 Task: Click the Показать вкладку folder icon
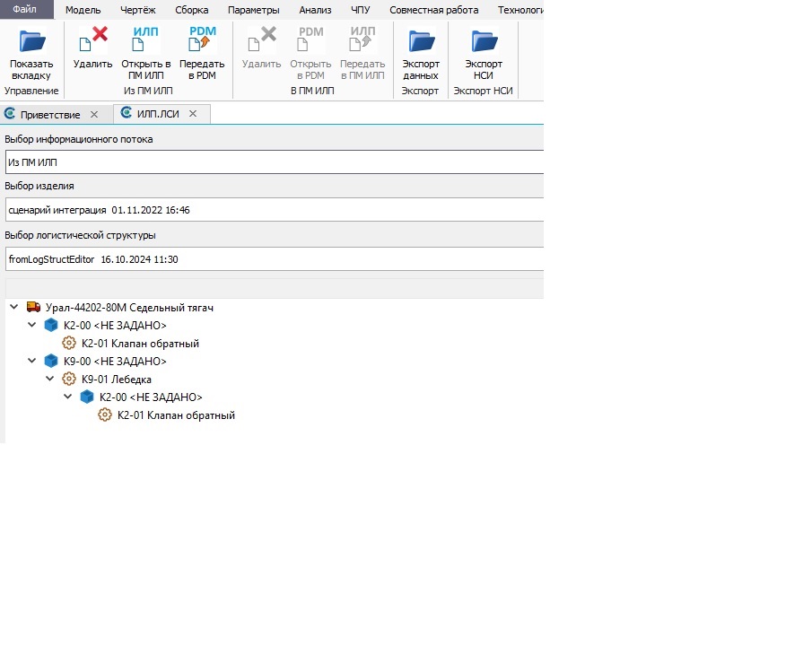[x=32, y=41]
